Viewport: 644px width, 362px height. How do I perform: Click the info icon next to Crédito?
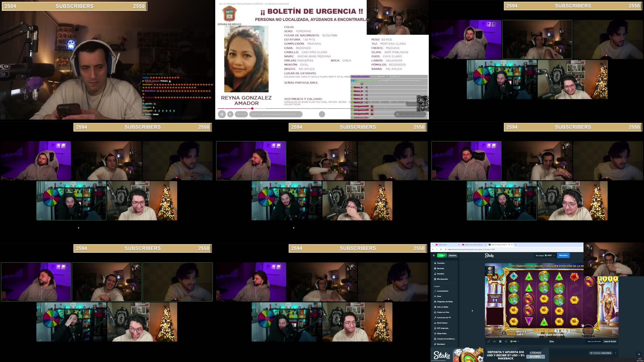[x=504, y=333]
